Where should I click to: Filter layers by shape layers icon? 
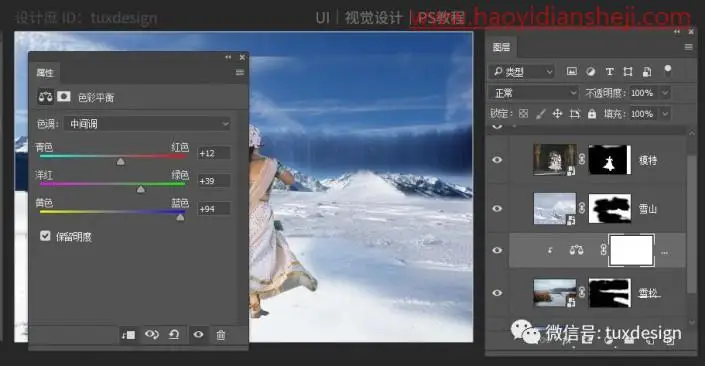point(628,71)
